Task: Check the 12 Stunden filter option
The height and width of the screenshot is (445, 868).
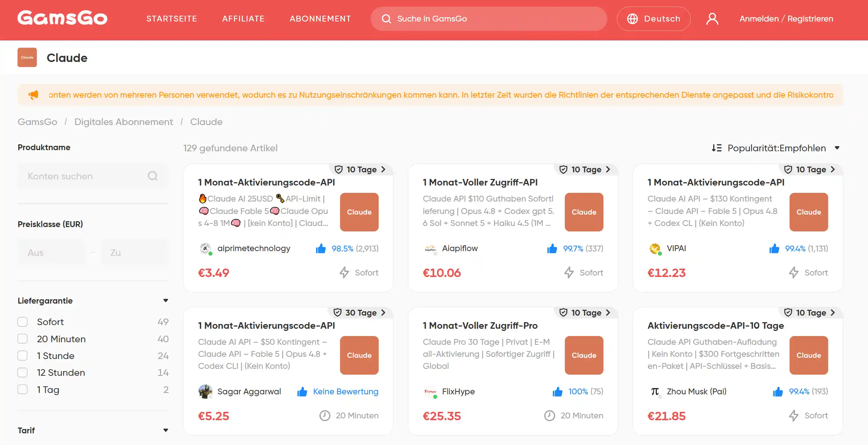Action: (23, 372)
